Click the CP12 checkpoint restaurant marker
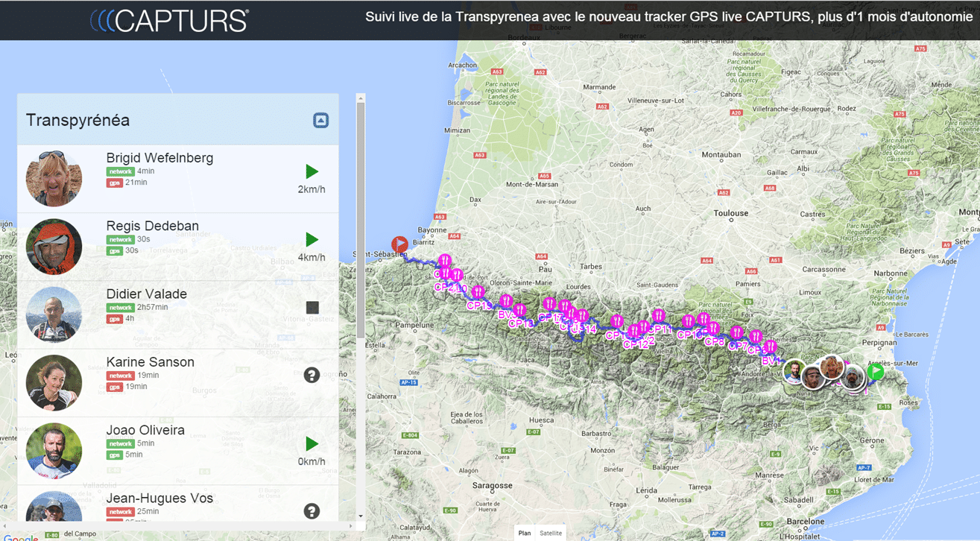980x541 pixels. pyautogui.click(x=634, y=331)
